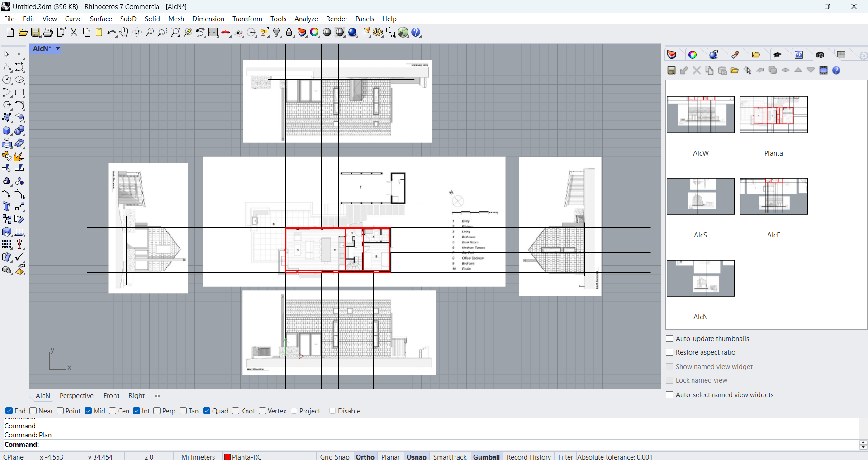Open the Materials panel paint-tube tab
Viewport: 868px width, 460px height.
point(736,54)
